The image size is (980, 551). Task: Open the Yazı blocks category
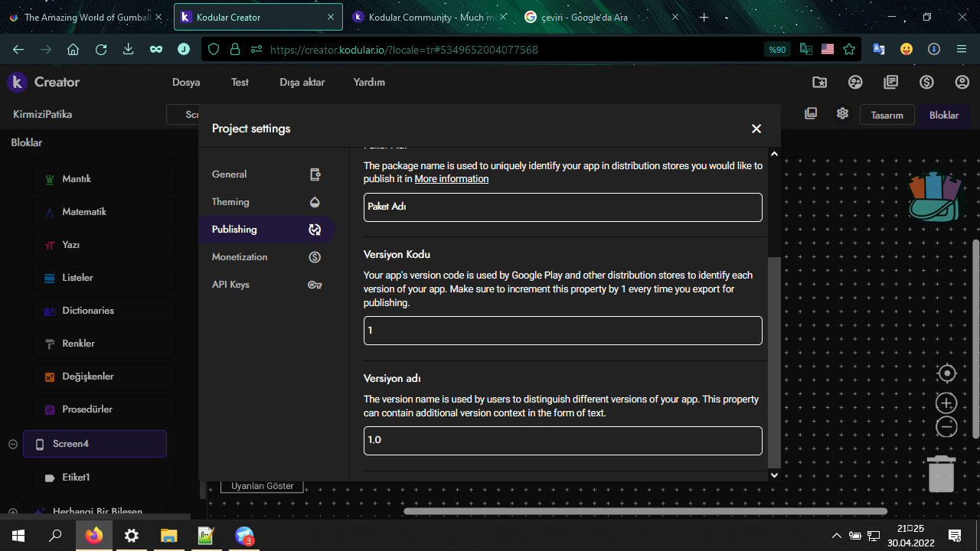click(104, 245)
